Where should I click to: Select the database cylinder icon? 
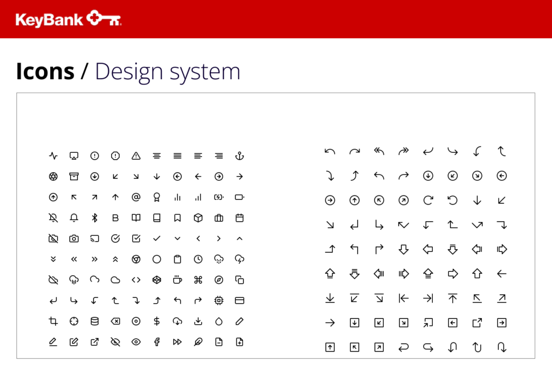point(95,321)
